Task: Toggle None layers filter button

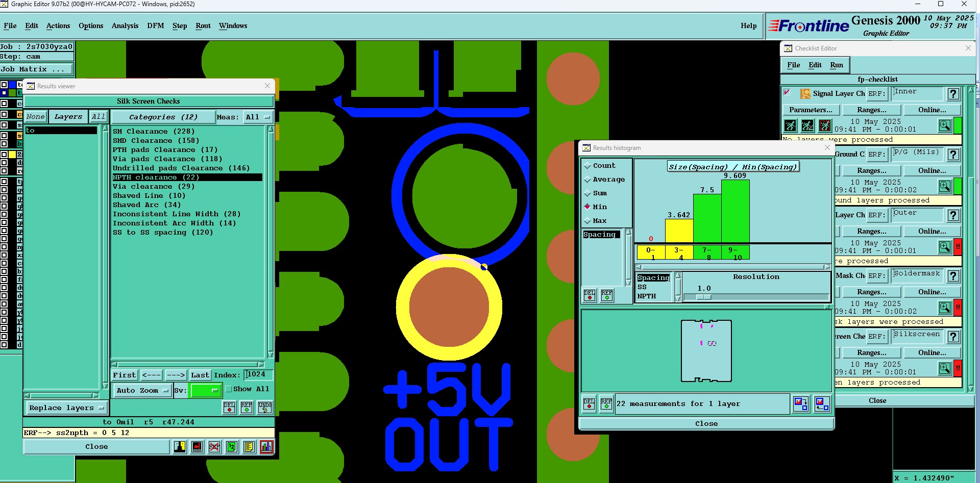Action: click(36, 117)
